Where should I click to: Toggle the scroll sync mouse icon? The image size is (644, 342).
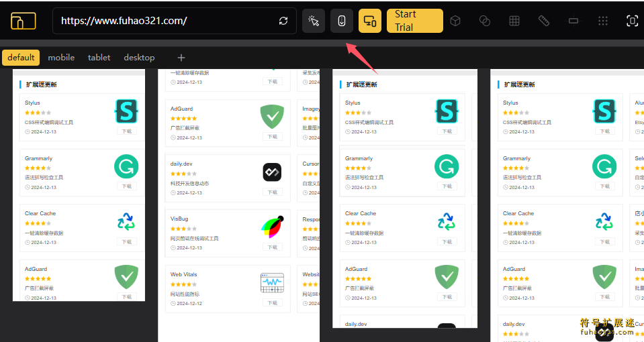[x=342, y=21]
